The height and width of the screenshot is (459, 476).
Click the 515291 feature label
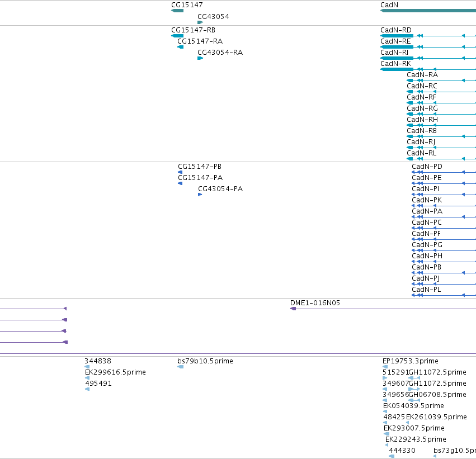395,372
